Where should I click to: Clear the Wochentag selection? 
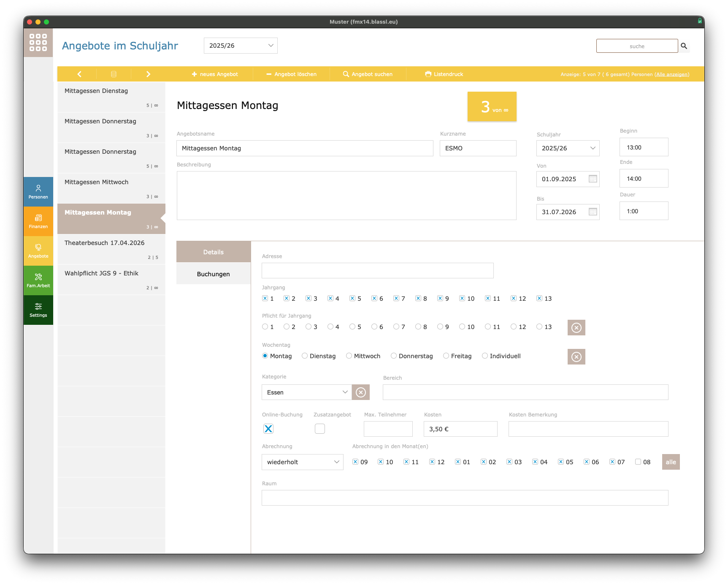pos(576,357)
